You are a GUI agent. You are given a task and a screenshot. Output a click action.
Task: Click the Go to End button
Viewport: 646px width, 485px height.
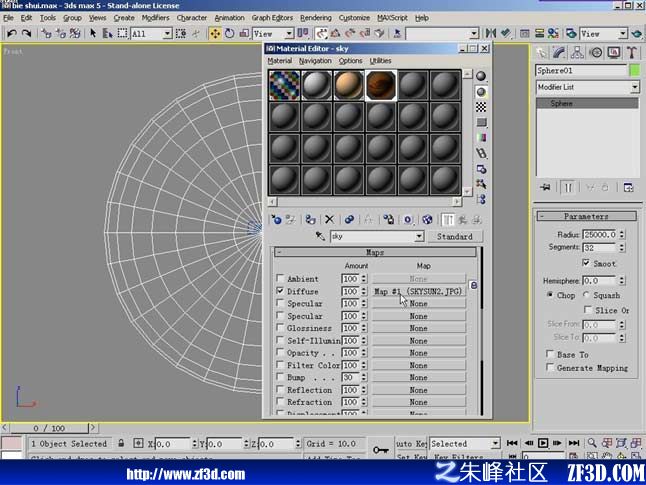pos(573,443)
